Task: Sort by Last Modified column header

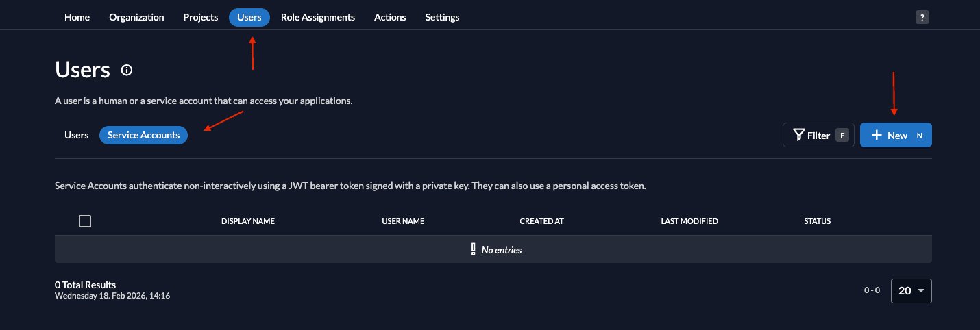Action: point(689,221)
